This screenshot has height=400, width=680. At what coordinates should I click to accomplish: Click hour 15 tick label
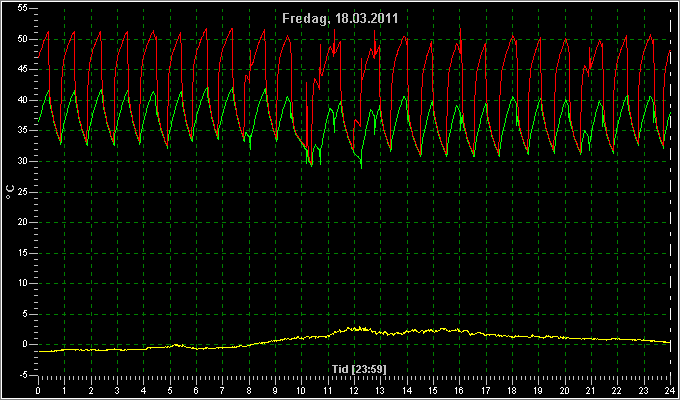click(433, 390)
